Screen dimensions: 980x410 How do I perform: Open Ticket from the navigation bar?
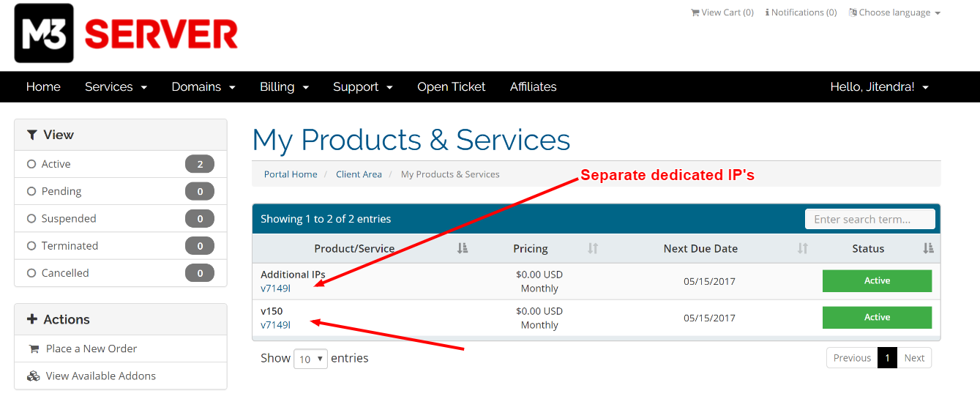click(x=452, y=86)
